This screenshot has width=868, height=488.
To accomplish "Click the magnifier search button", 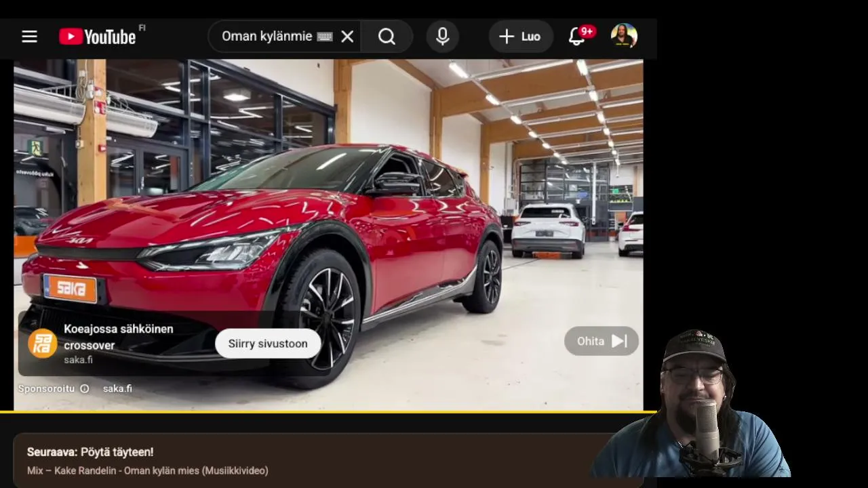I will coord(387,37).
